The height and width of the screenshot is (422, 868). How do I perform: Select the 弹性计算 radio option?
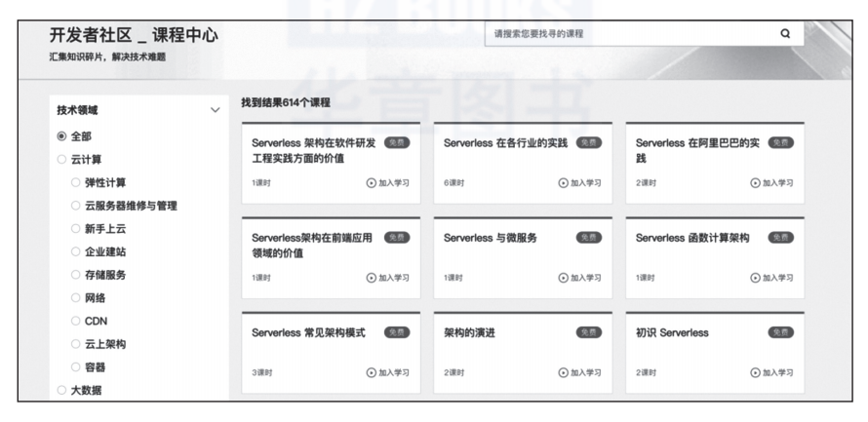76,182
